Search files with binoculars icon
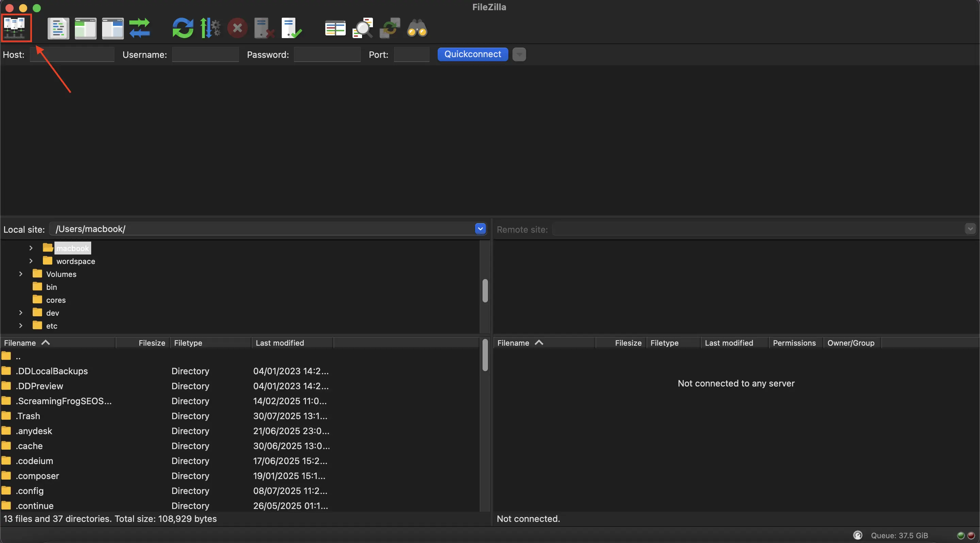 (417, 28)
